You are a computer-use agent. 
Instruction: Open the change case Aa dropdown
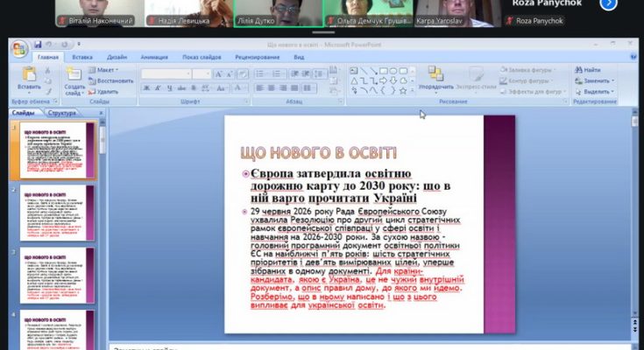point(223,87)
